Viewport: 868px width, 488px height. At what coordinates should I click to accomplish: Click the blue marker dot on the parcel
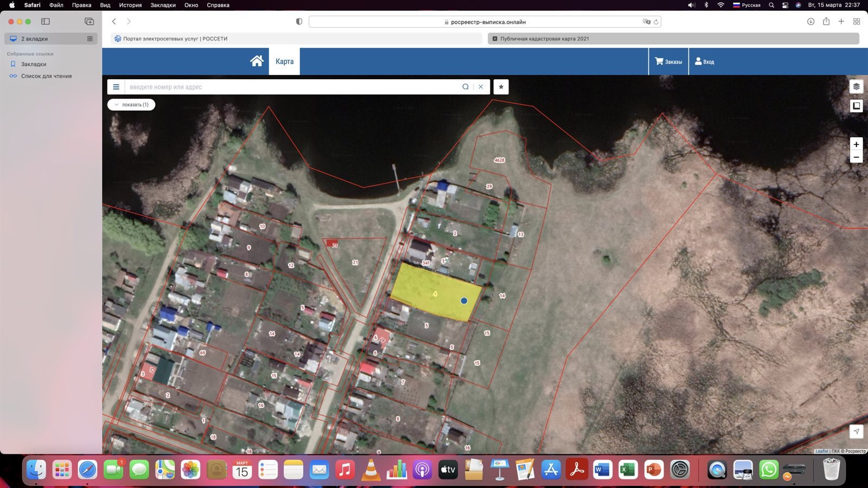tap(464, 300)
